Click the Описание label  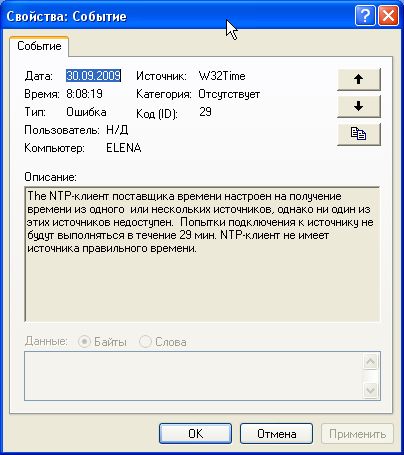click(51, 177)
